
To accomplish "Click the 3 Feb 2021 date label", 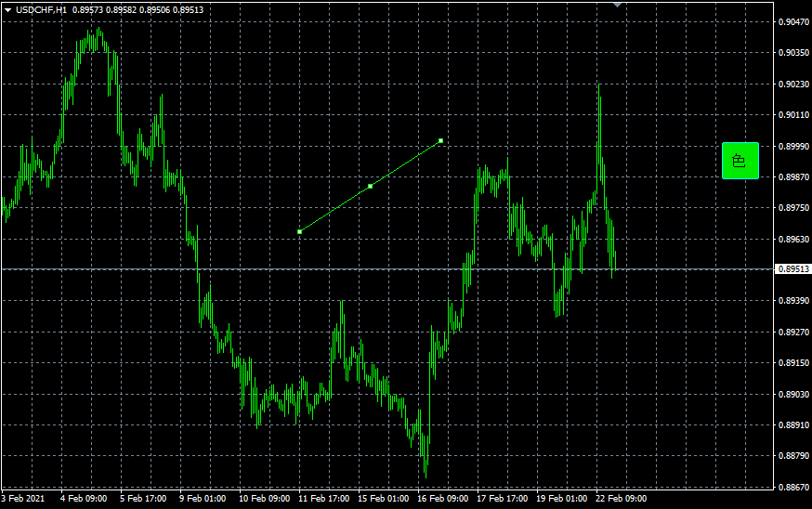I will 23,499.
